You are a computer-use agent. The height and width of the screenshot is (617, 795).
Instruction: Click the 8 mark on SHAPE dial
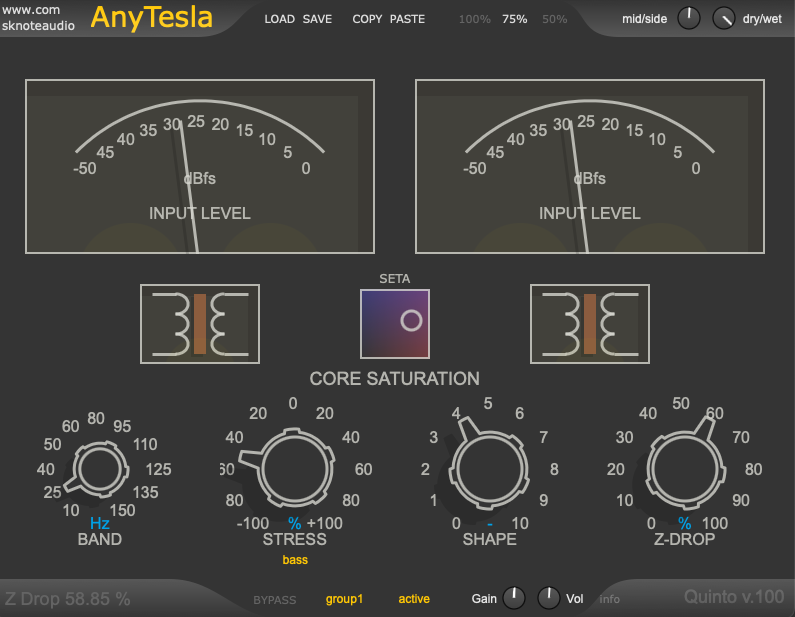(x=554, y=469)
